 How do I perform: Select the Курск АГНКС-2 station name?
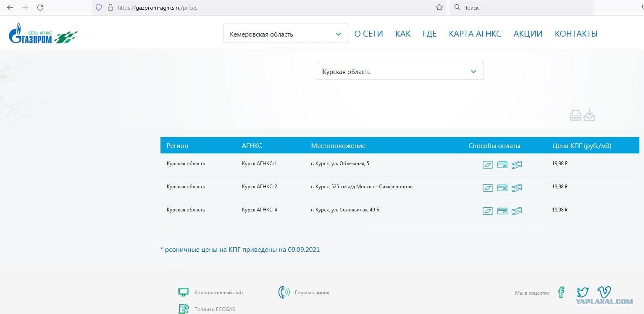click(259, 187)
